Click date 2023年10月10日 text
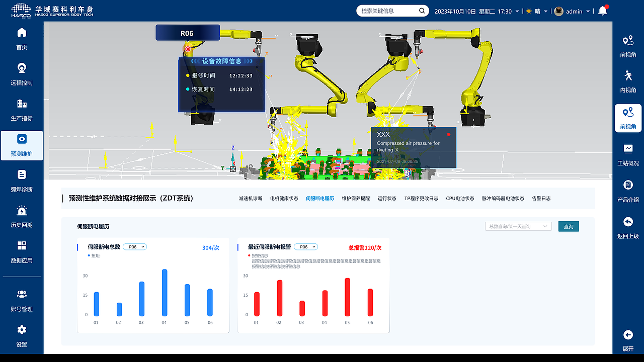 455,11
